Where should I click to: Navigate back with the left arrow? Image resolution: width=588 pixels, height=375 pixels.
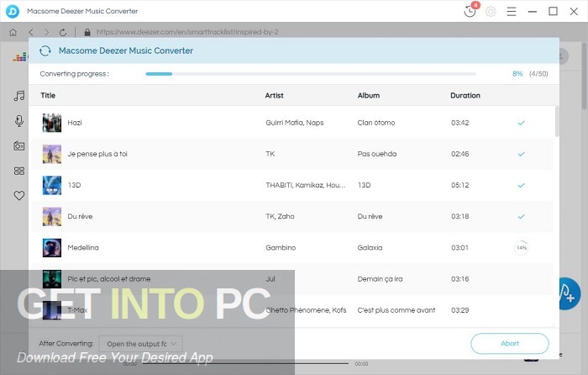coord(31,32)
